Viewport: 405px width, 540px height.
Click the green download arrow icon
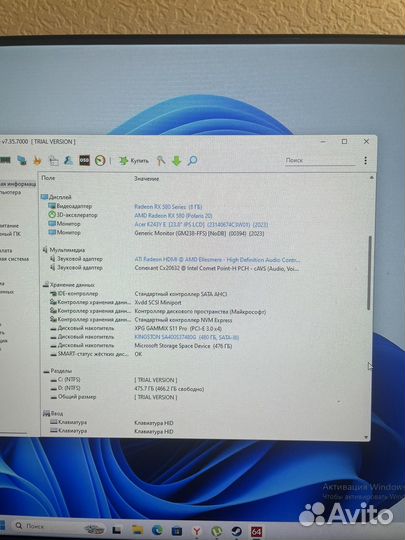[176, 160]
